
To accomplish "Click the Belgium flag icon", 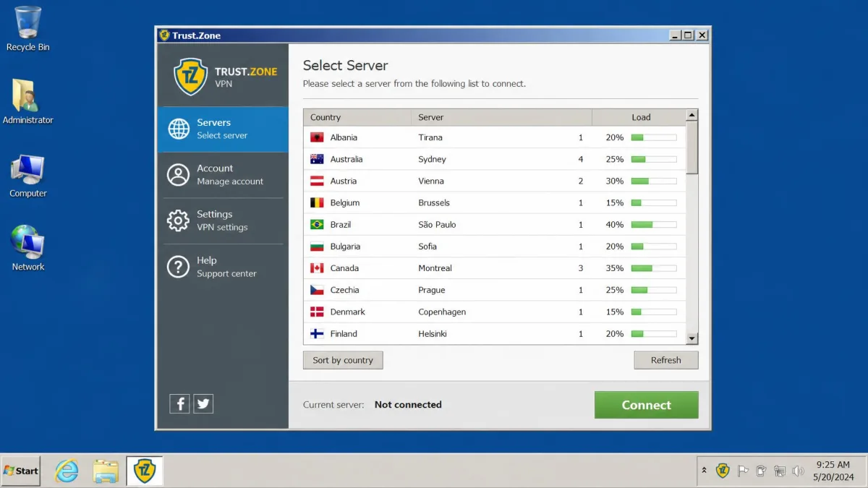I will point(317,202).
